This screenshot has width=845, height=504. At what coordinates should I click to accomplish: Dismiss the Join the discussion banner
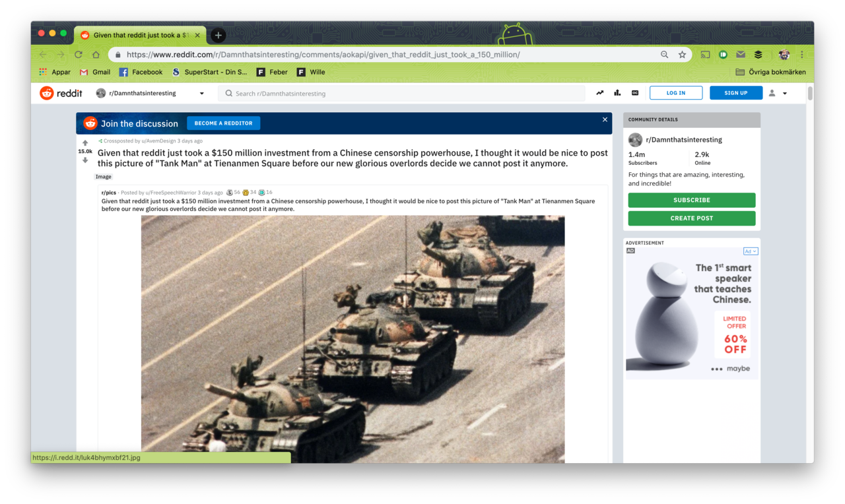[605, 119]
